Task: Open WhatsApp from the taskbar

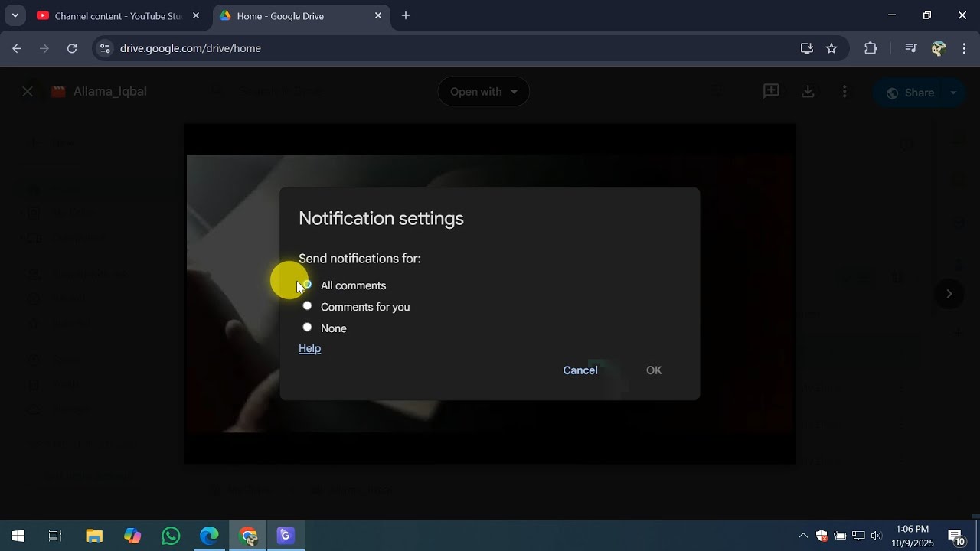Action: click(x=171, y=536)
